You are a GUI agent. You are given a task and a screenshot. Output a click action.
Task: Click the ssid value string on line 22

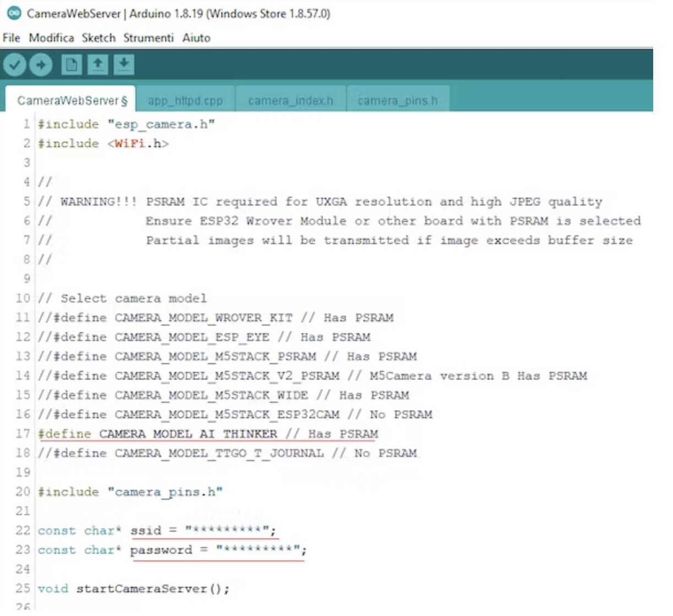coord(230,530)
